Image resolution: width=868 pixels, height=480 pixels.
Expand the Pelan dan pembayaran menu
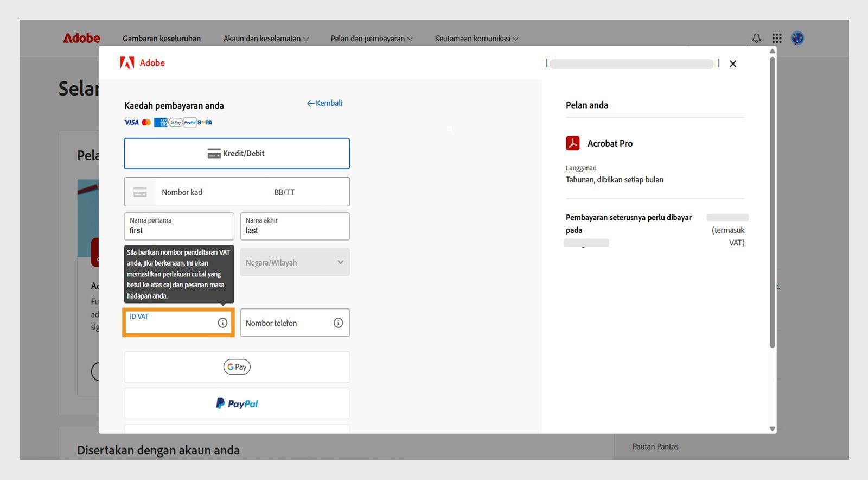click(372, 39)
